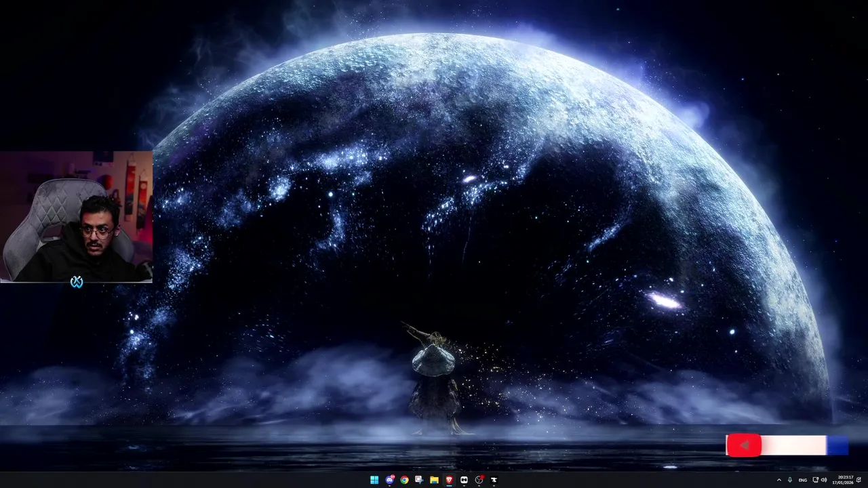Open OBS Studio from the taskbar
The height and width of the screenshot is (488, 868).
click(479, 480)
